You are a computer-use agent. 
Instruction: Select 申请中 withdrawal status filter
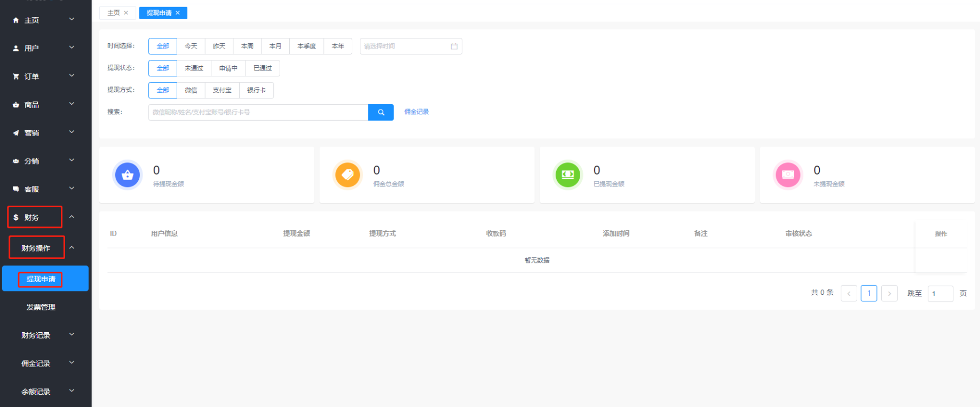228,68
